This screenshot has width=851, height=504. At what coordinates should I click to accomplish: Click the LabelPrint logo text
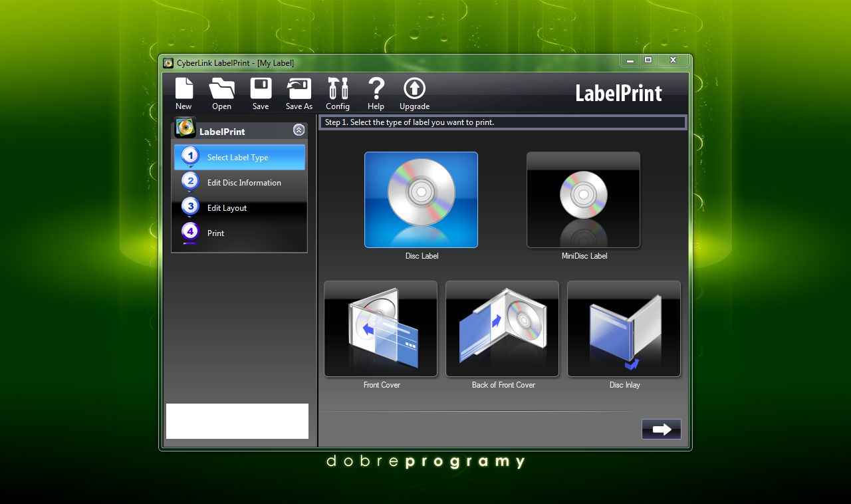point(618,93)
